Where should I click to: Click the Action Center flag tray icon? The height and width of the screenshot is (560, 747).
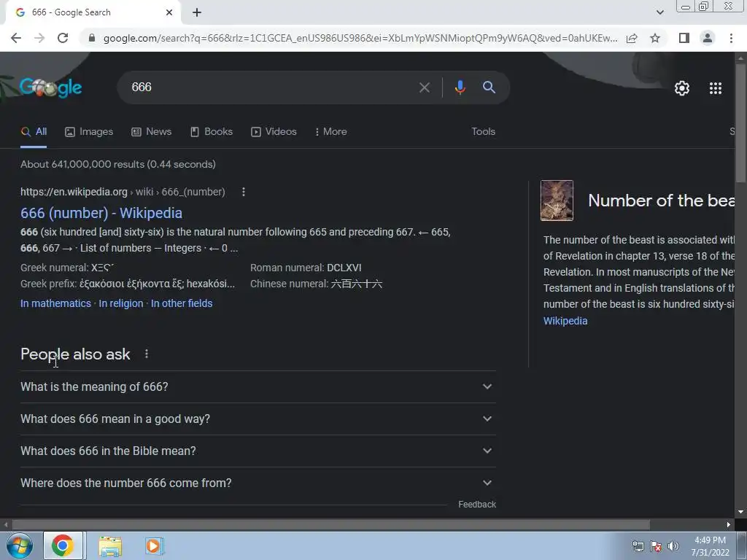(x=656, y=547)
